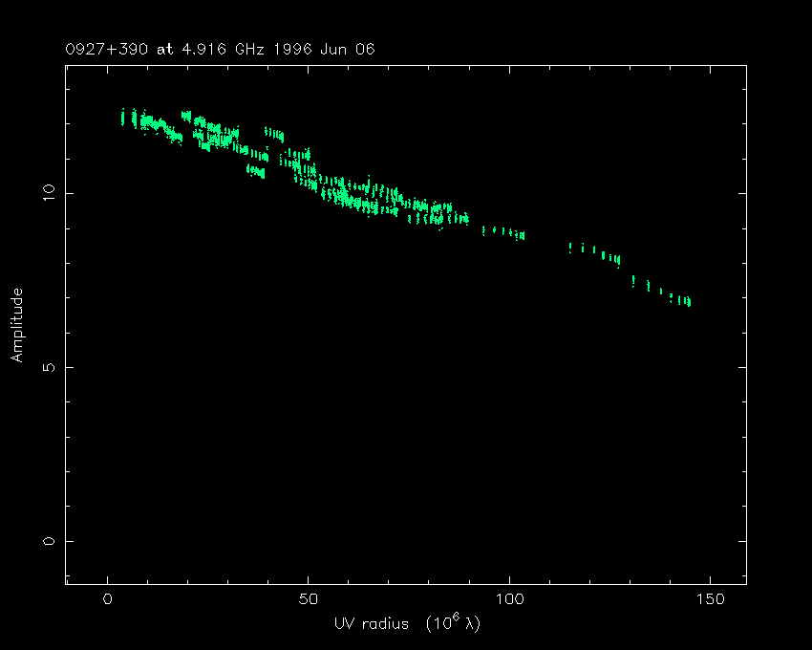
Task: Click the data points near UV radius 131
Action: [634, 281]
